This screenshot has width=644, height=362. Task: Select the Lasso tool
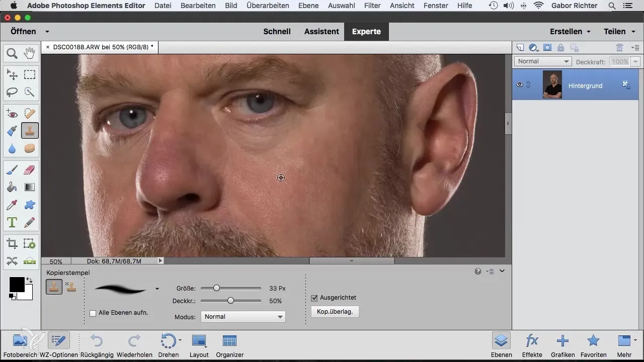pos(12,92)
